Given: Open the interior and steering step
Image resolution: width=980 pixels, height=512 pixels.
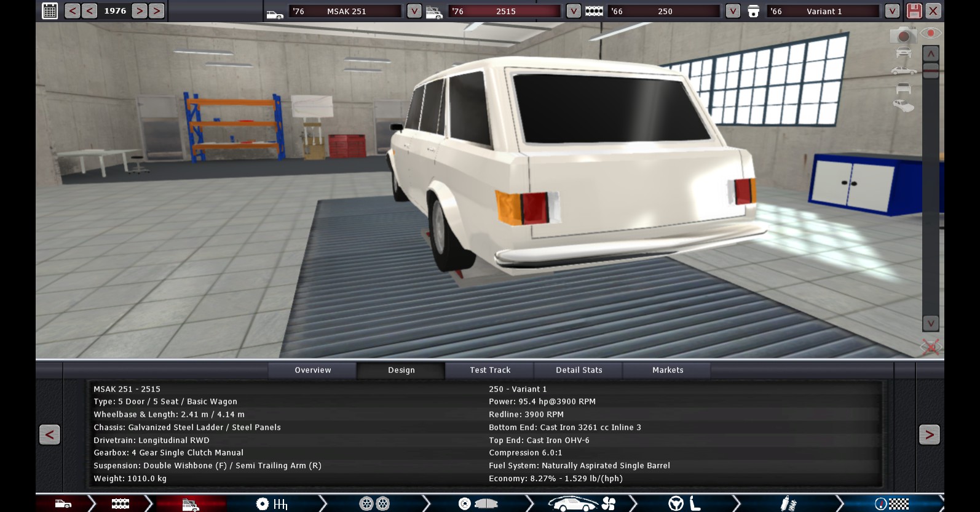Looking at the screenshot, I should click(685, 504).
